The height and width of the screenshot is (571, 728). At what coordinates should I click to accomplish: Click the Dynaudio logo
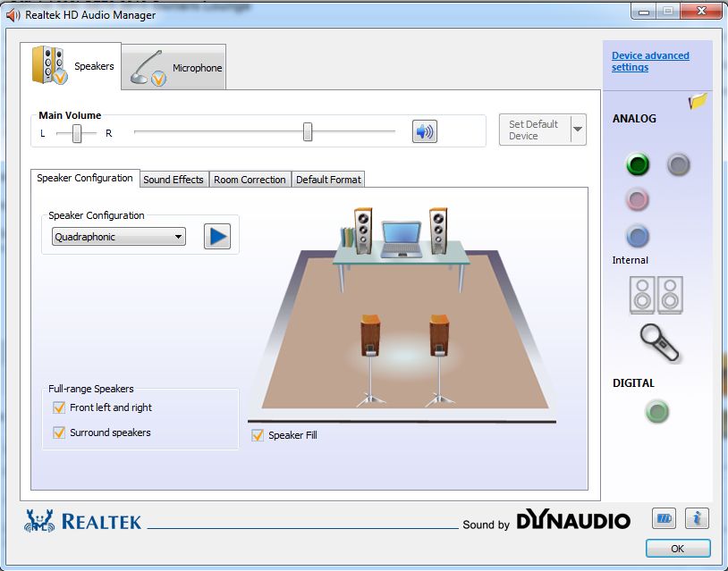coord(573,519)
